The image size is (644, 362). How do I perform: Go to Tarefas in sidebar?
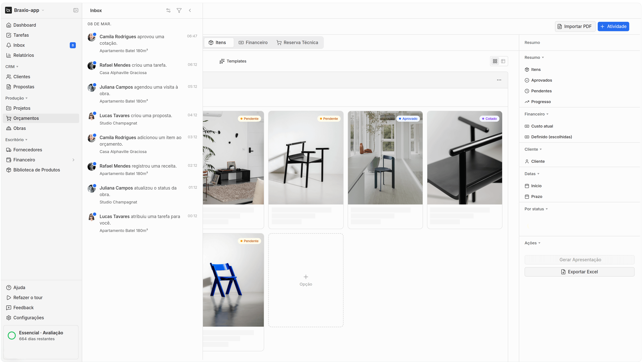click(x=41, y=35)
